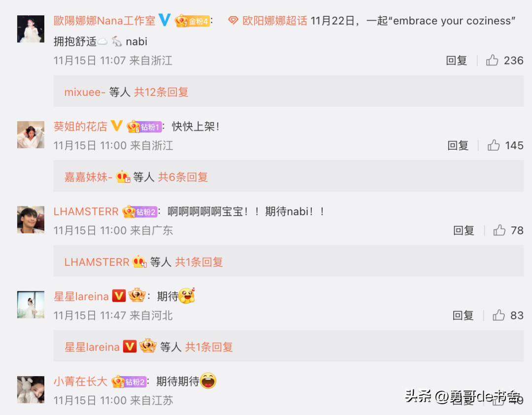The width and height of the screenshot is (532, 415).
Task: Reply to 歐陽娜娜Nana工作室 comment
Action: [456, 61]
